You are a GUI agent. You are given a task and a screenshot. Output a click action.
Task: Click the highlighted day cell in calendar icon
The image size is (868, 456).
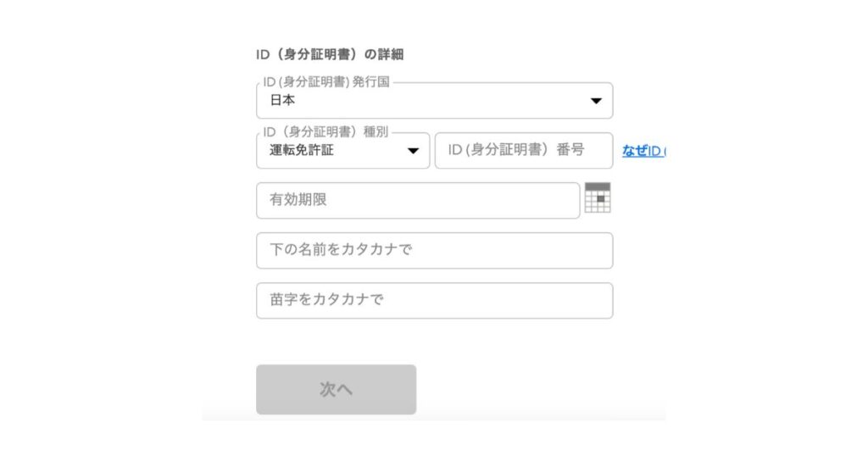point(601,198)
